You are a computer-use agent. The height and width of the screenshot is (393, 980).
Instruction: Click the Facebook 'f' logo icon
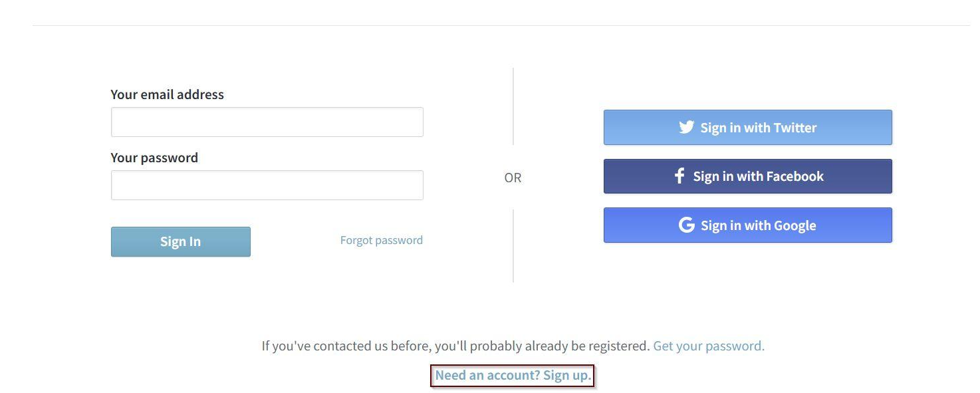[x=679, y=176]
